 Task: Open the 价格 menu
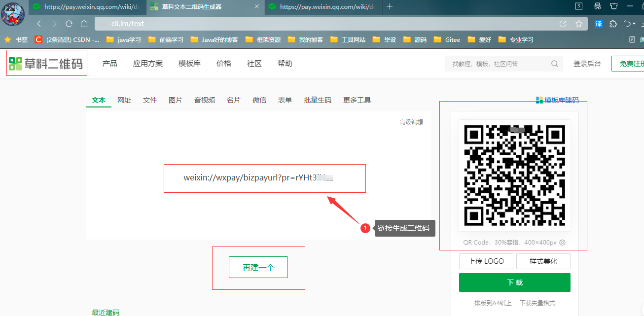pos(224,63)
